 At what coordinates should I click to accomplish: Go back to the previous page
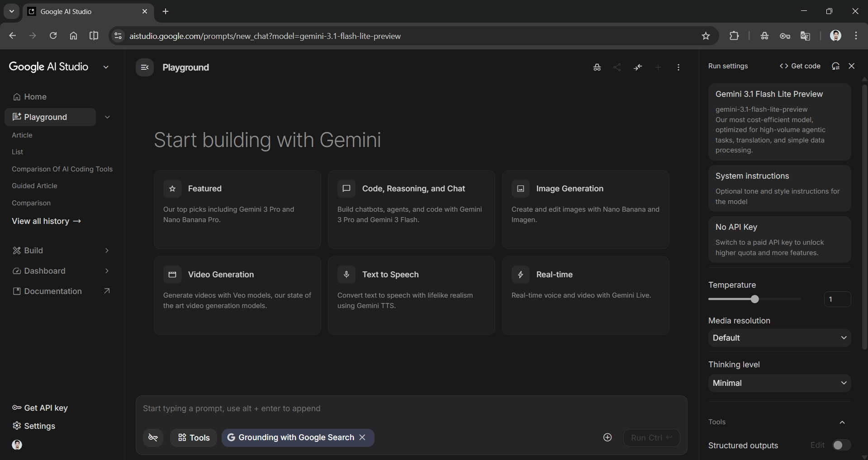coord(12,36)
